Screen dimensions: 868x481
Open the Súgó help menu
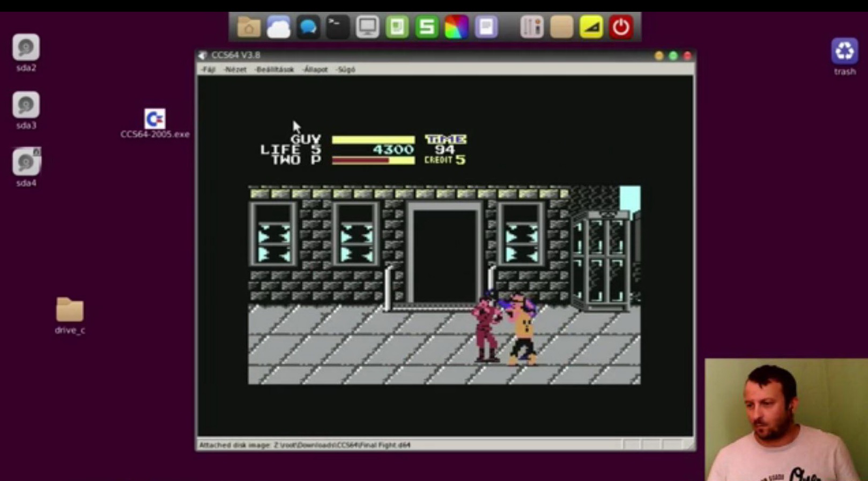(x=345, y=70)
